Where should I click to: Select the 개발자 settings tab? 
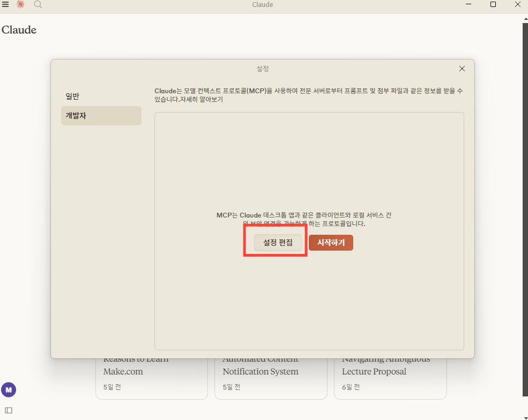click(101, 116)
